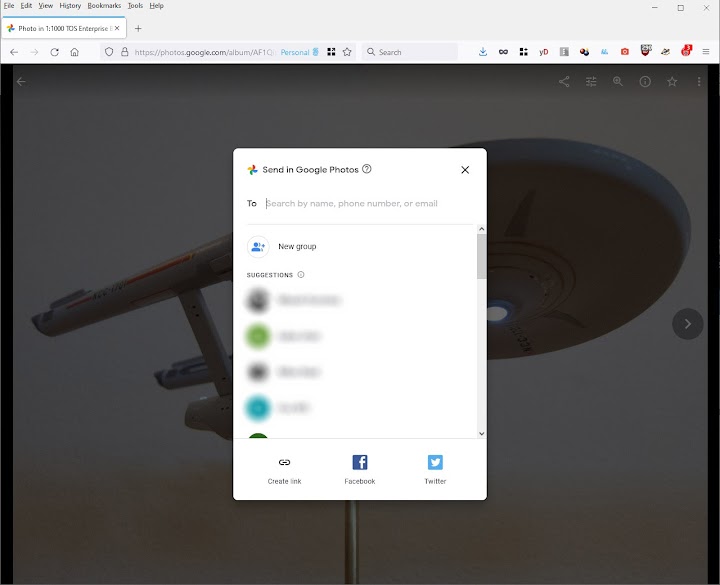Click browser Forward button
Viewport: 720px width, 585px height.
pos(34,52)
